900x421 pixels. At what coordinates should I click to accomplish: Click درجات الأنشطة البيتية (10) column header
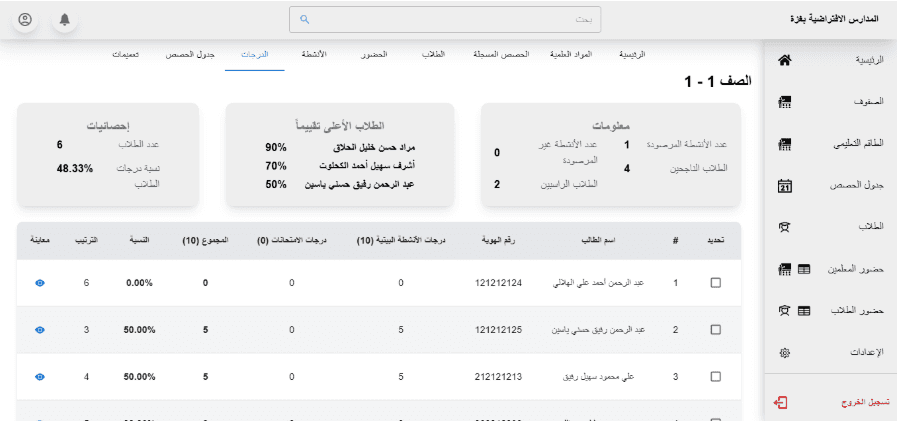(x=401, y=241)
